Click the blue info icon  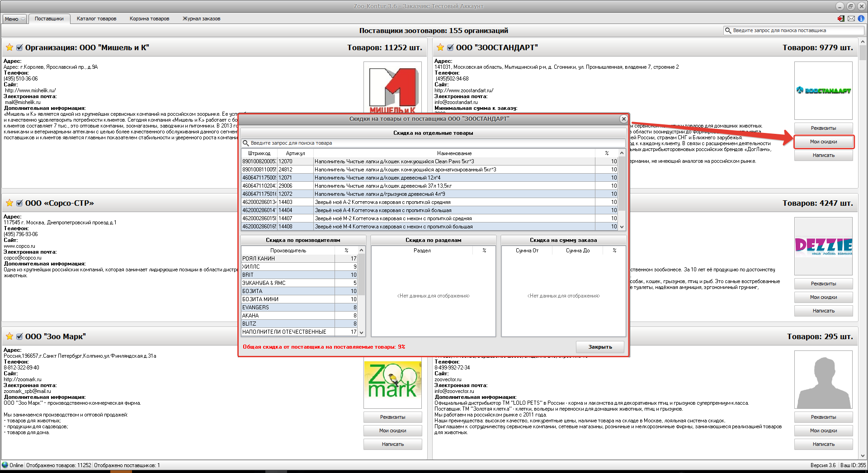point(861,19)
